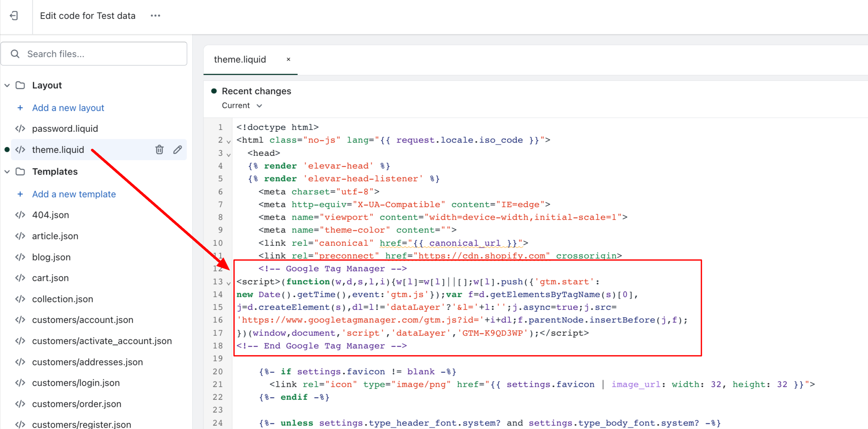The width and height of the screenshot is (868, 429).
Task: Click the Layout folder icon
Action: 20,85
